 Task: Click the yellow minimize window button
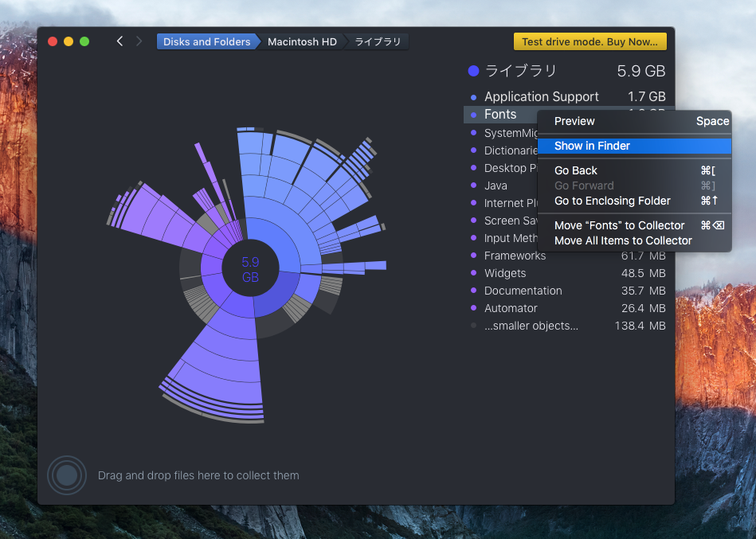[69, 41]
